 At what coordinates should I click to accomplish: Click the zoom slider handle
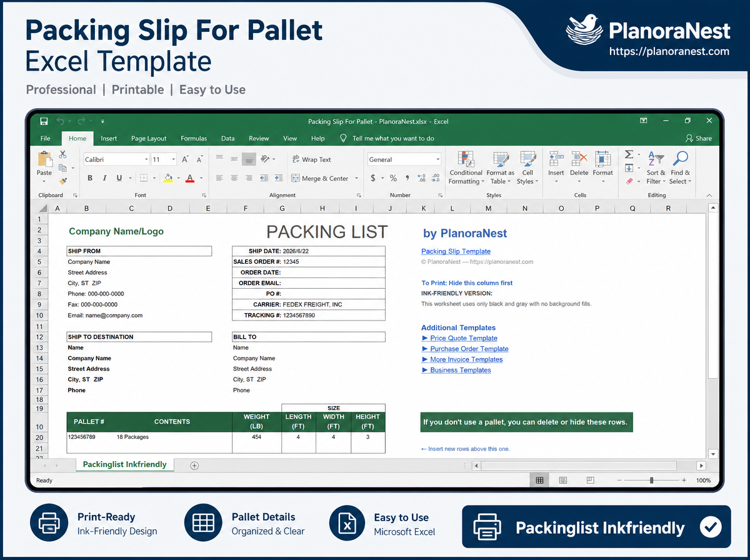(652, 480)
